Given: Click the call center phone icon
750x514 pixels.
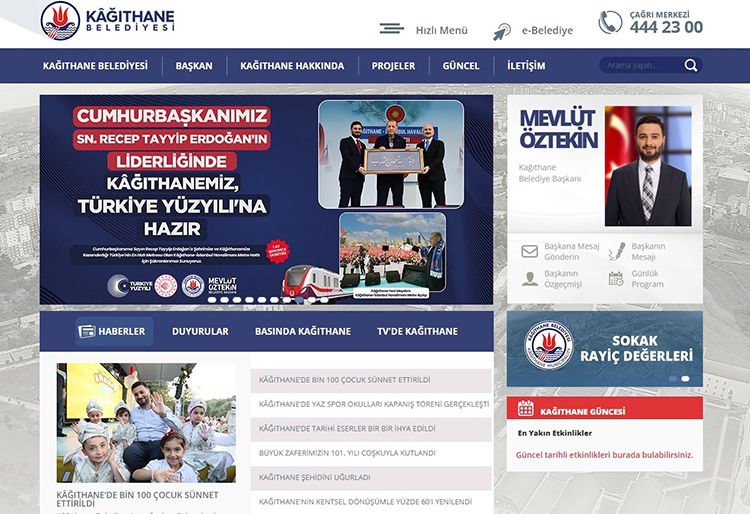Looking at the screenshot, I should pyautogui.click(x=610, y=22).
